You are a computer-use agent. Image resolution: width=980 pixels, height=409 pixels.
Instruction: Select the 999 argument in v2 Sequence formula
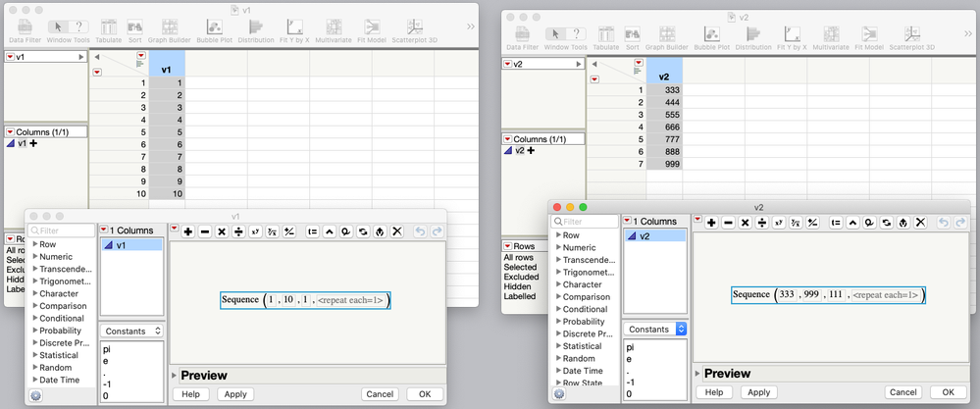812,295
